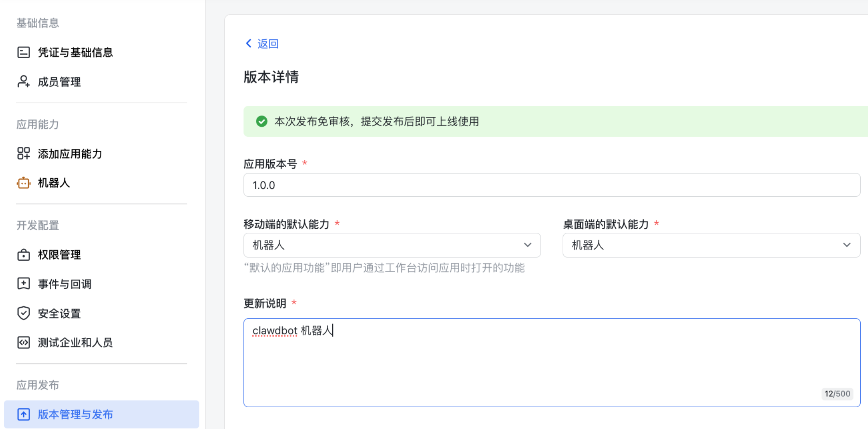Click the orange robot icon in the sidebar

click(23, 183)
